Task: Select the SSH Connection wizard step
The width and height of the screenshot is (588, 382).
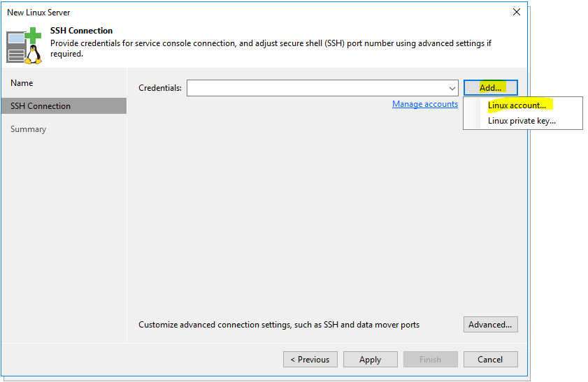Action: click(x=64, y=106)
